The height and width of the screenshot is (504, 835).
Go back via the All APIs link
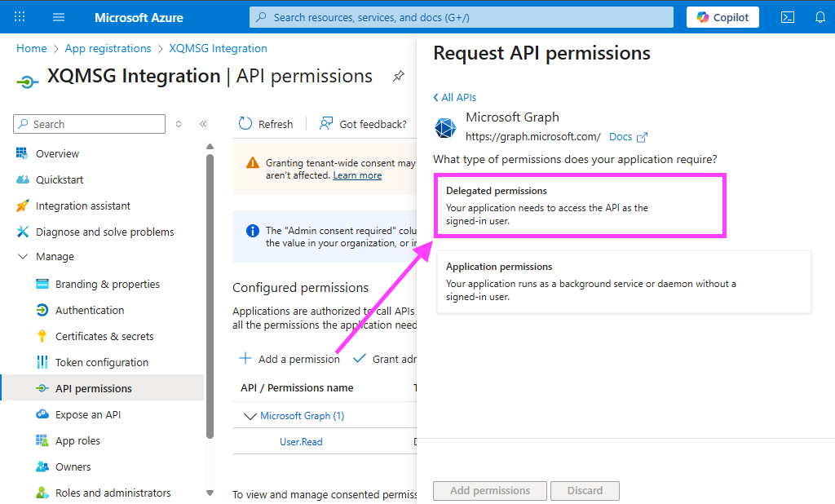(455, 97)
